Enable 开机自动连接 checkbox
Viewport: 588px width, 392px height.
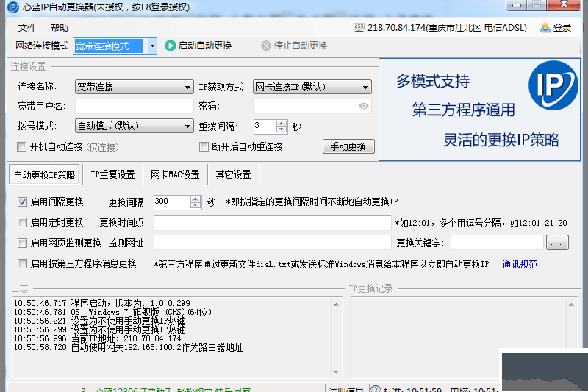22,146
